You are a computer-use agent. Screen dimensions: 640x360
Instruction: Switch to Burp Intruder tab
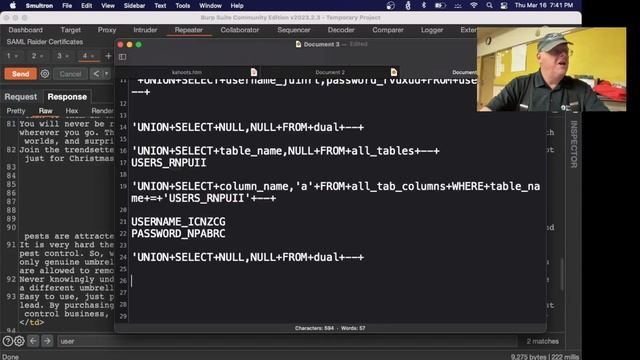click(145, 30)
